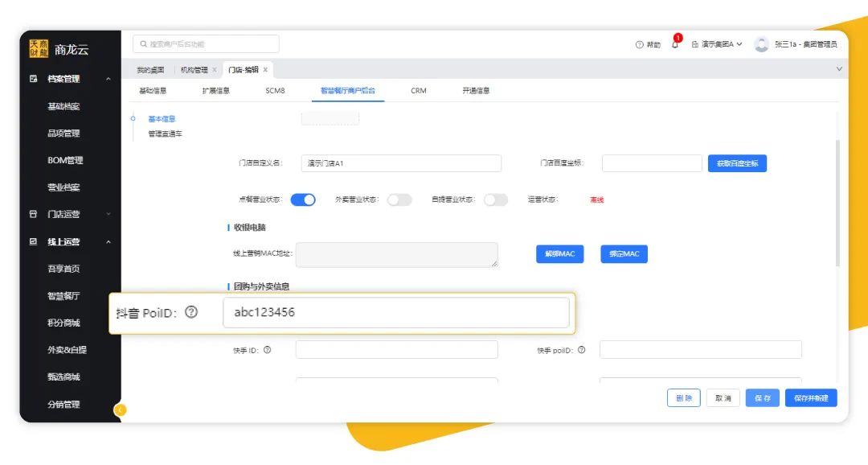Open the 帮助 help icon
This screenshot has width=868, height=465.
pyautogui.click(x=640, y=44)
